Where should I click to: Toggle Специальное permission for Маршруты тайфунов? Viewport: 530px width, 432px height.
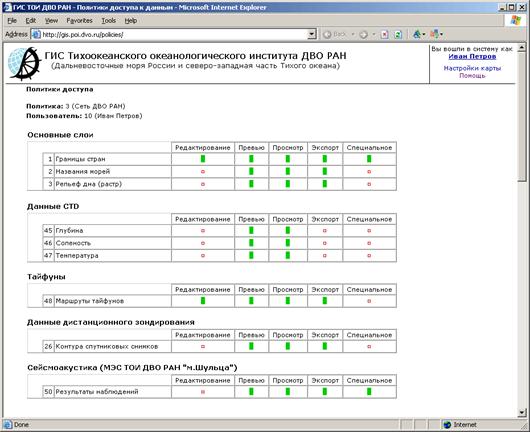[369, 301]
